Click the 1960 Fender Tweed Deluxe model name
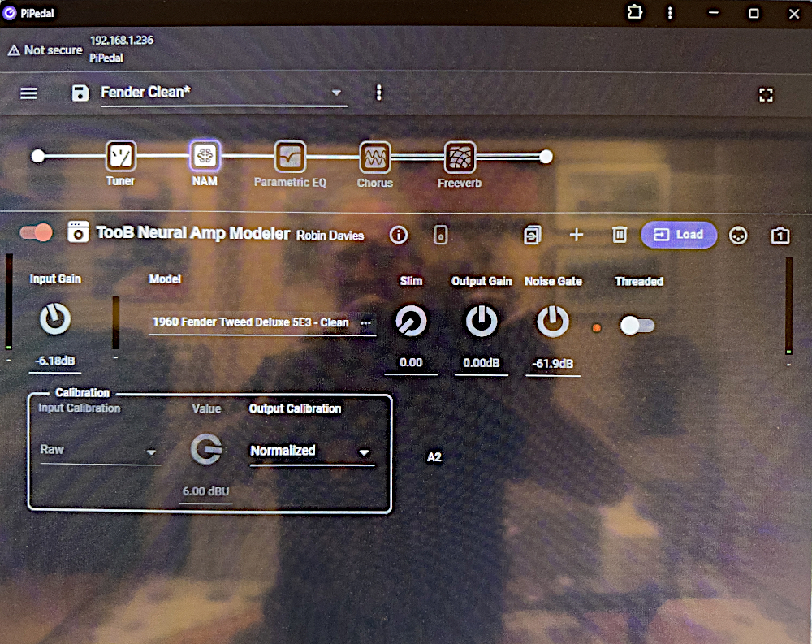 tap(250, 322)
